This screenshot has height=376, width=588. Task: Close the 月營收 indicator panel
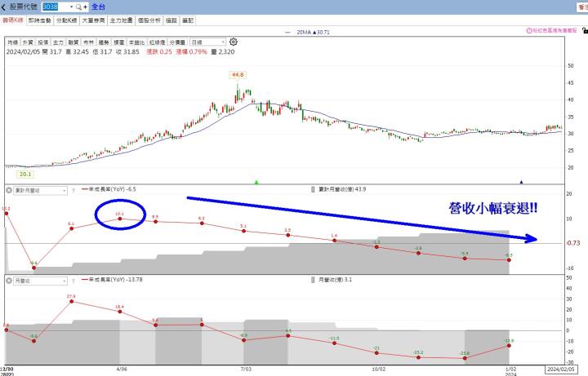click(8, 280)
